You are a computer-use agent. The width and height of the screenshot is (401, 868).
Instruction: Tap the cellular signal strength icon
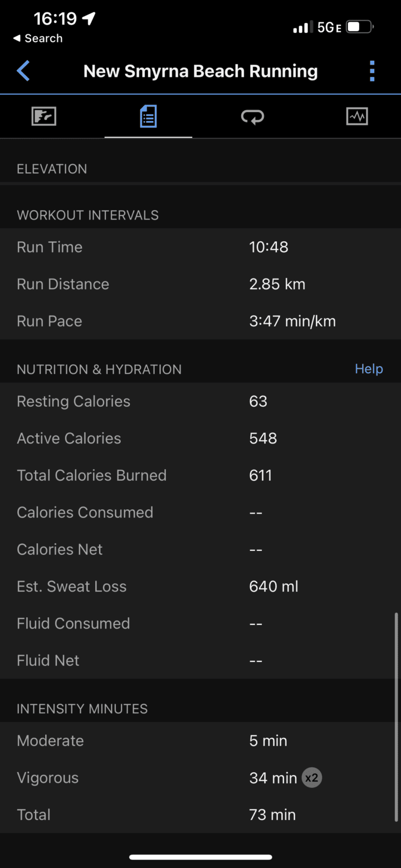coord(301,27)
